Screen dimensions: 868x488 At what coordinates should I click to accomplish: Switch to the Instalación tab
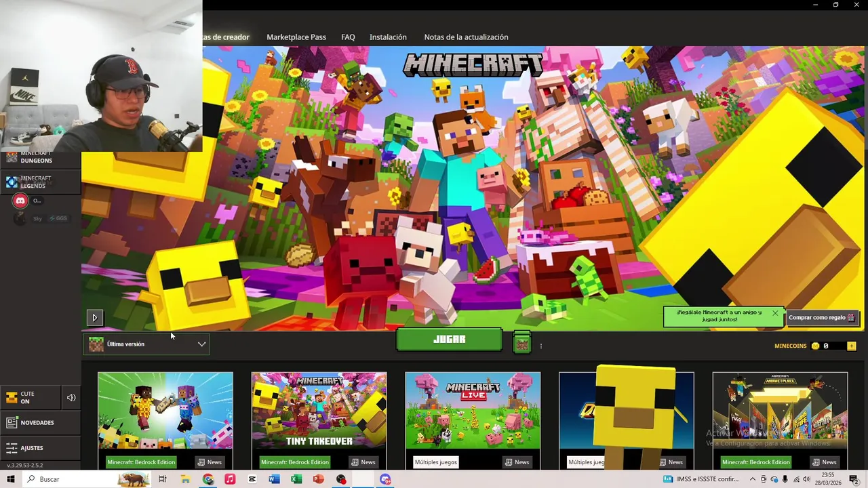pos(388,37)
